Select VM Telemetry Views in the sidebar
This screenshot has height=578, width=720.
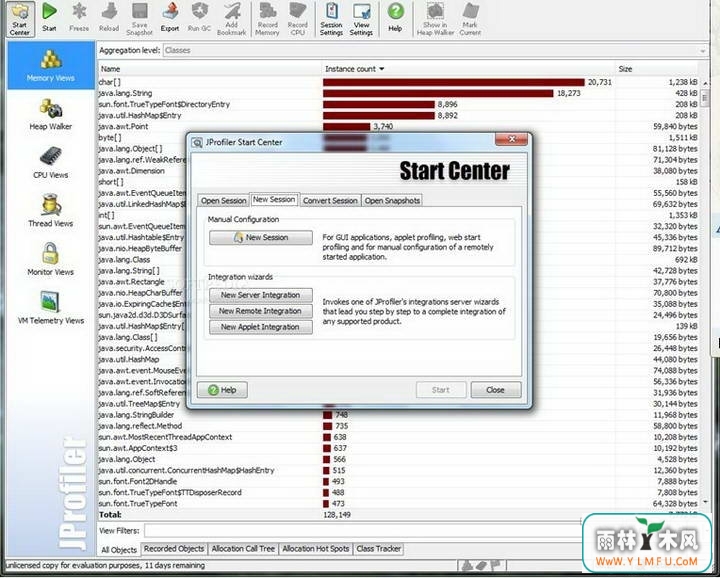click(51, 308)
